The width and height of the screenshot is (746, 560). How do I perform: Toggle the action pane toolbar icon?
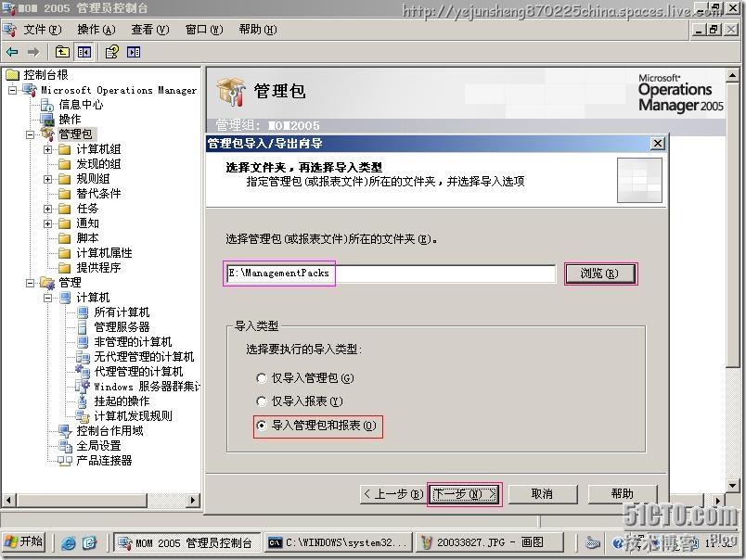coord(134,52)
